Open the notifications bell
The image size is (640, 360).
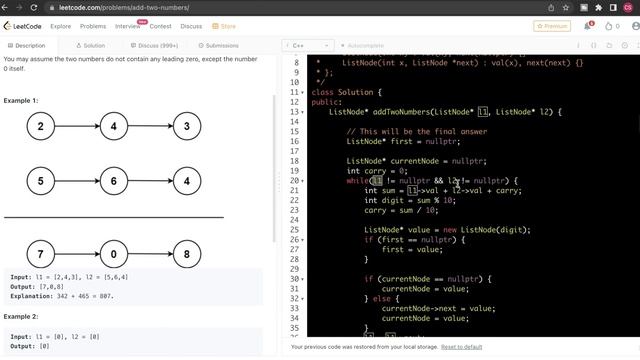point(588,26)
